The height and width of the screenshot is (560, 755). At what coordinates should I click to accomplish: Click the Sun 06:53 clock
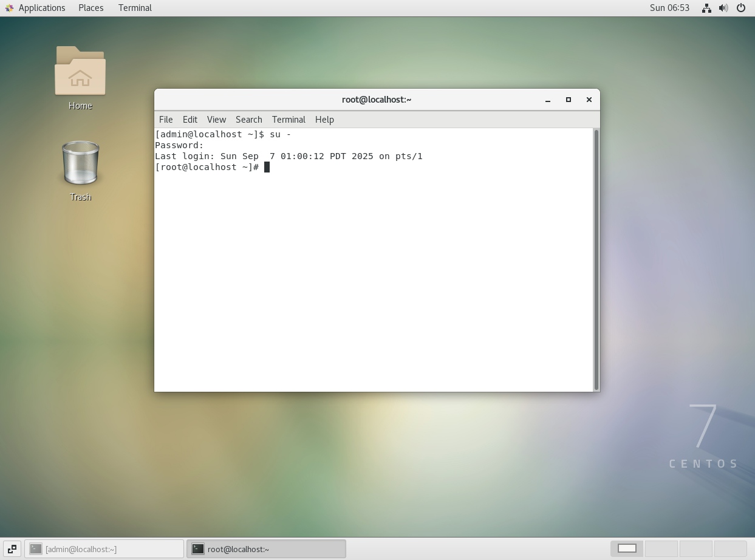[x=669, y=8]
